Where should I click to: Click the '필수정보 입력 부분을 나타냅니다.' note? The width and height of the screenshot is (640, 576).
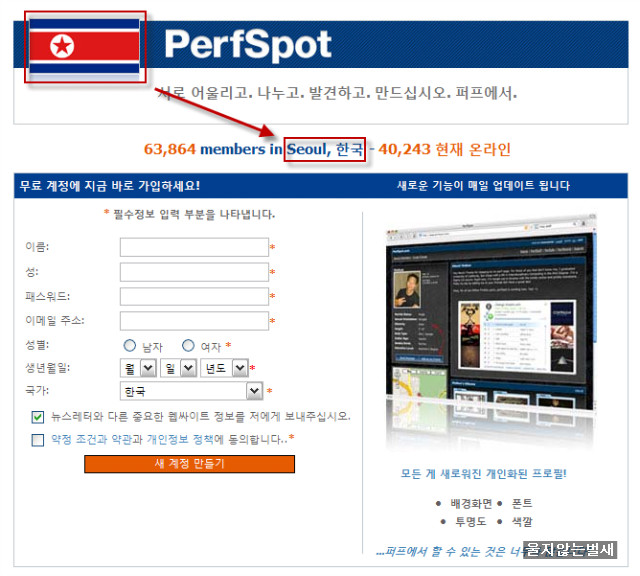[x=194, y=214]
